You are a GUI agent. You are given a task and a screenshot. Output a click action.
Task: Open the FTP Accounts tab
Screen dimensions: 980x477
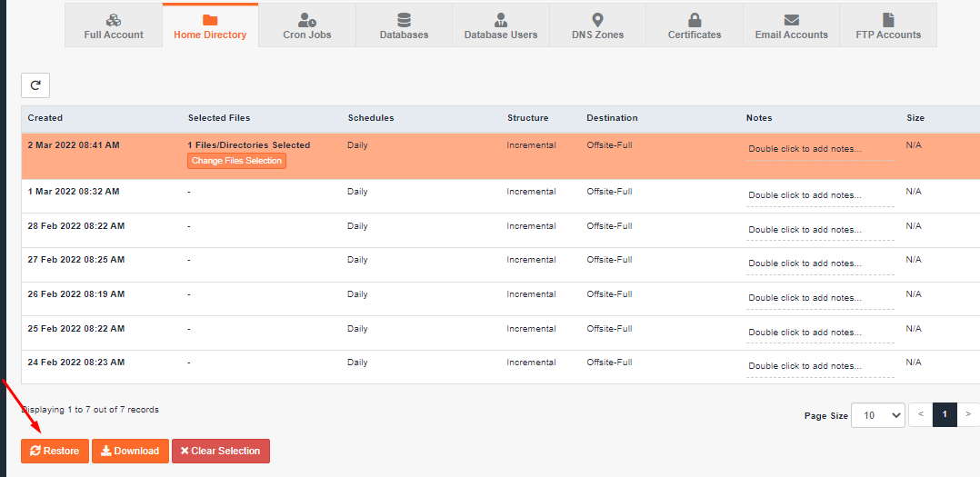pyautogui.click(x=888, y=25)
